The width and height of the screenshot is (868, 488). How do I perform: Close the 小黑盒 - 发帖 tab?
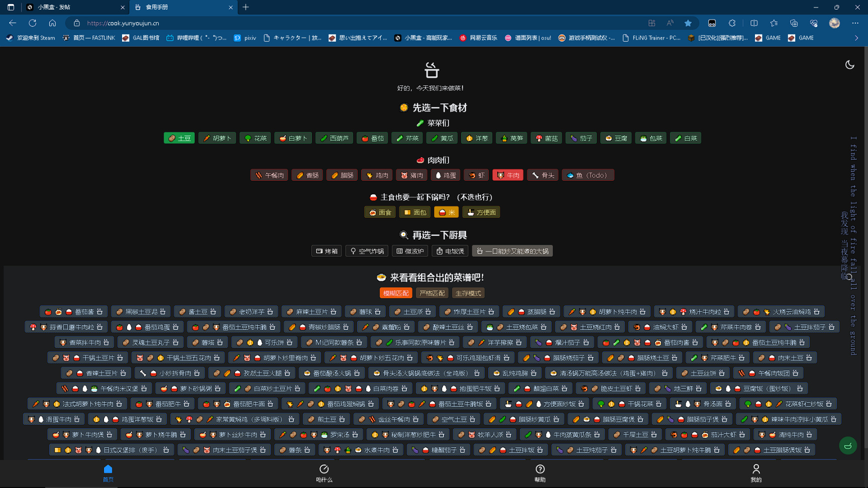[123, 8]
